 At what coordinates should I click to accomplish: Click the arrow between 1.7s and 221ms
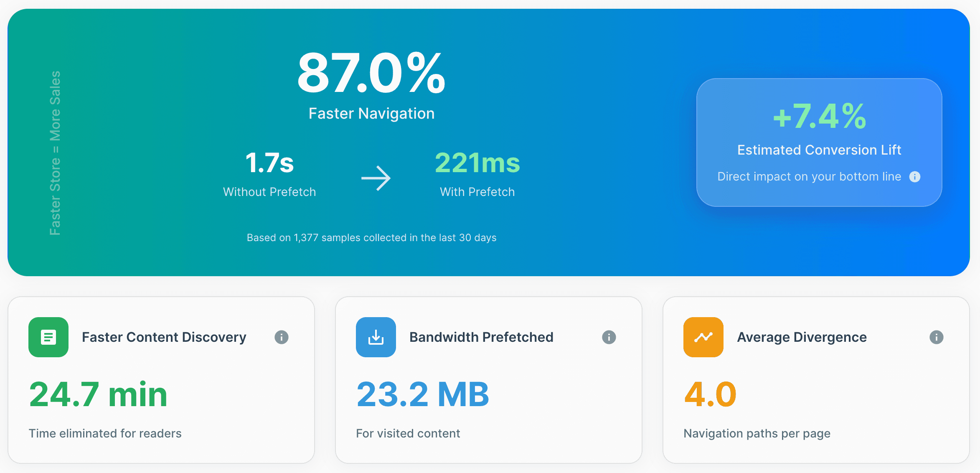click(x=376, y=176)
